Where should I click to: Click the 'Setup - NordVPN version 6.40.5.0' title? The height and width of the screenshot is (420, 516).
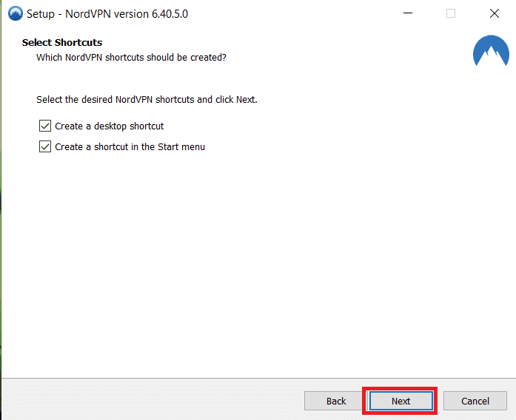pyautogui.click(x=107, y=14)
